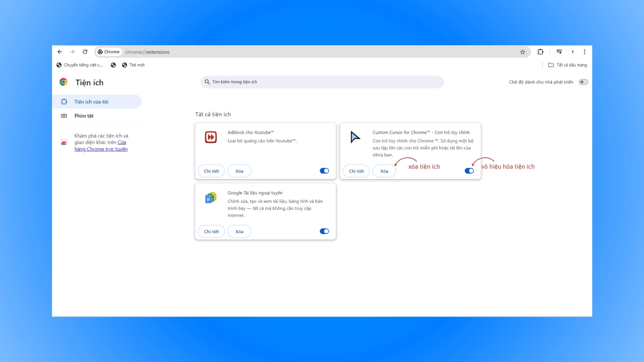Click the unnamed globe bookmark icon

pyautogui.click(x=113, y=65)
